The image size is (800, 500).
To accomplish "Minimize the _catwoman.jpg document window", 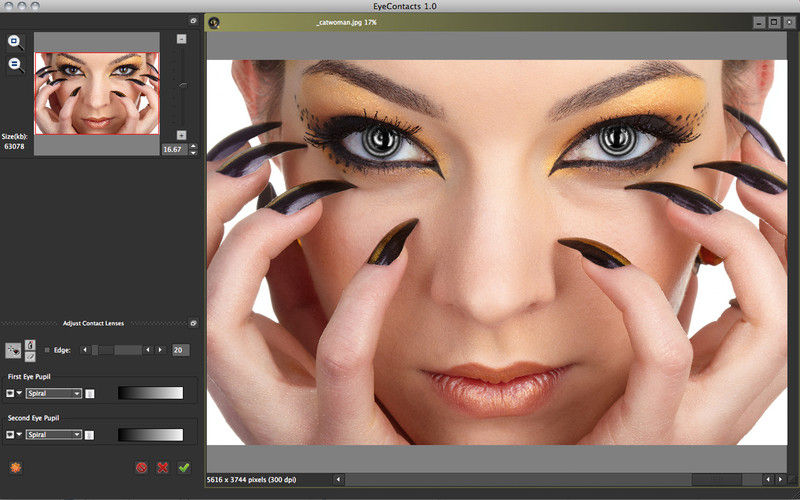I will 759,22.
